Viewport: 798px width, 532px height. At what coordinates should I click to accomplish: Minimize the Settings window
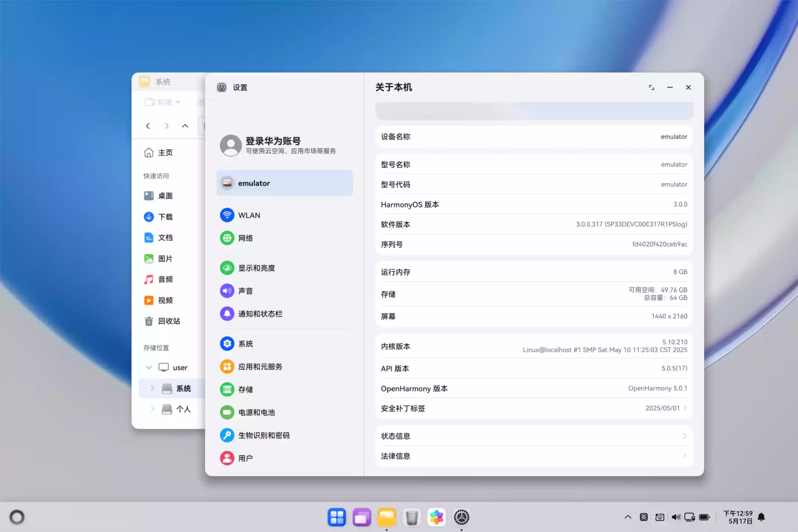[670, 87]
